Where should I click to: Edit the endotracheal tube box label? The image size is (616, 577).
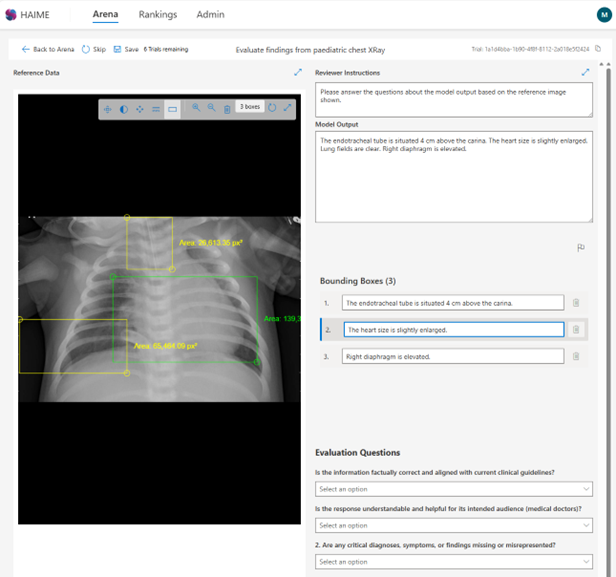click(x=453, y=303)
